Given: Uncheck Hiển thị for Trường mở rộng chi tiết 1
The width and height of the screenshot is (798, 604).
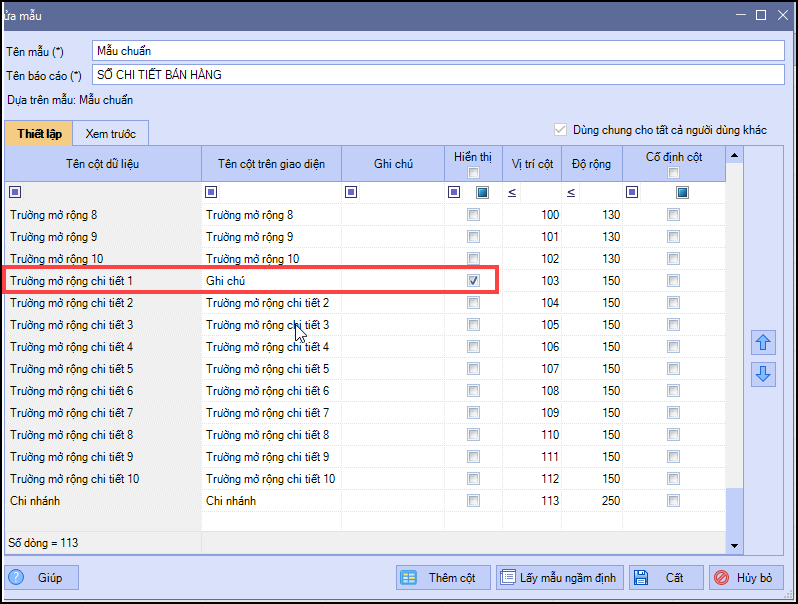Looking at the screenshot, I should tap(473, 281).
